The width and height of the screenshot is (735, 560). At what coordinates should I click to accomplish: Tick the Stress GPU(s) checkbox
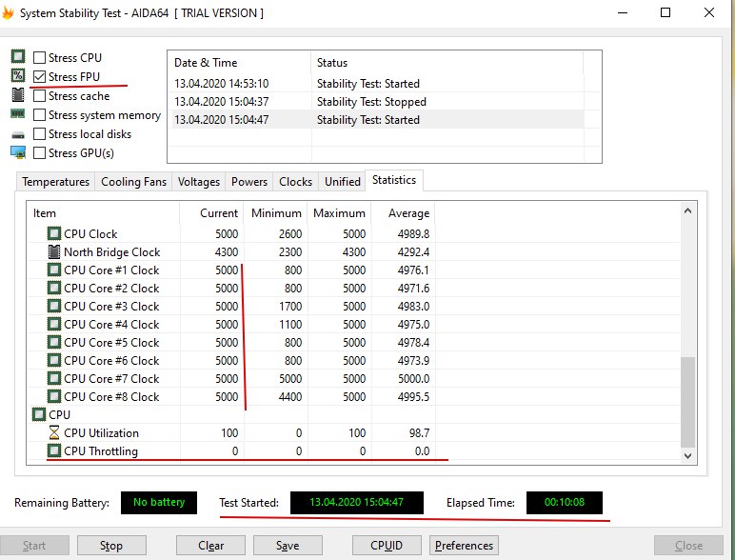coord(39,153)
